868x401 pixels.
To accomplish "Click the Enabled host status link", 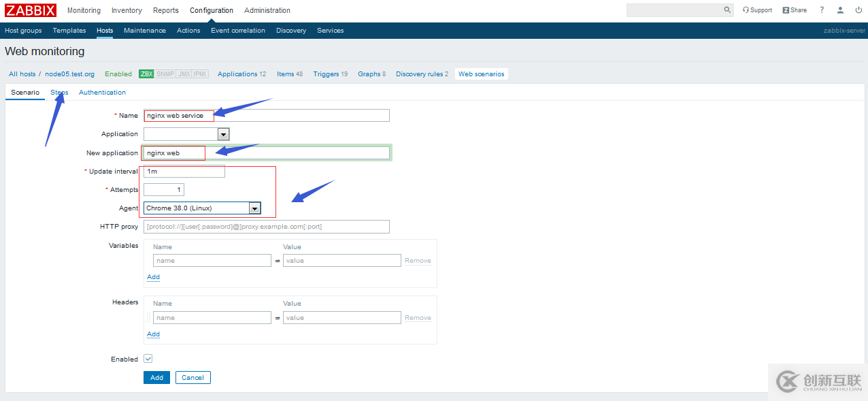I will point(118,74).
